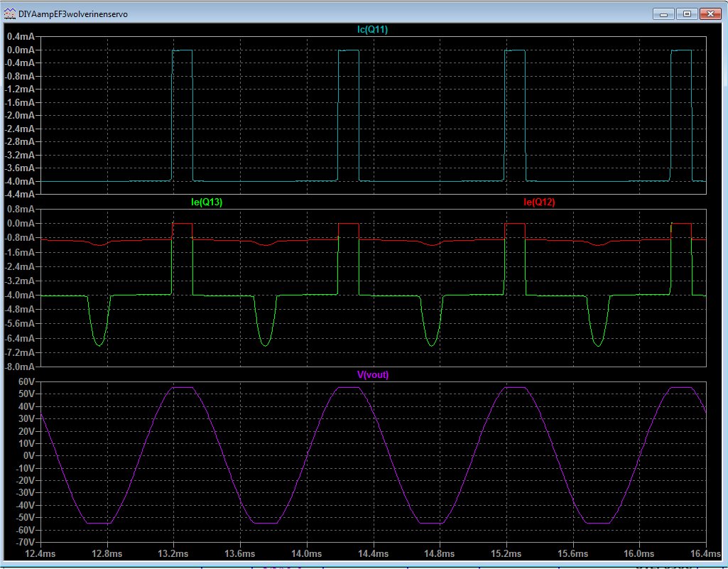Screen dimensions: 728x569
Task: Click the -8.0mA axis label
Action: coord(19,367)
